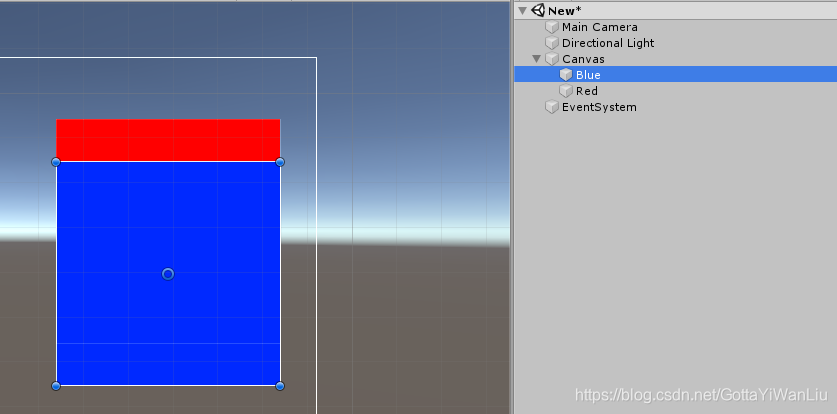Select EventSystem in the hierarchy
Screen dimensions: 837x414
599,107
